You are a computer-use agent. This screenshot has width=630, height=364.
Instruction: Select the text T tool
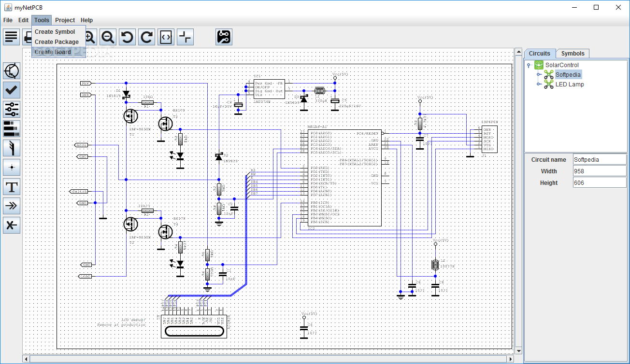coord(12,186)
